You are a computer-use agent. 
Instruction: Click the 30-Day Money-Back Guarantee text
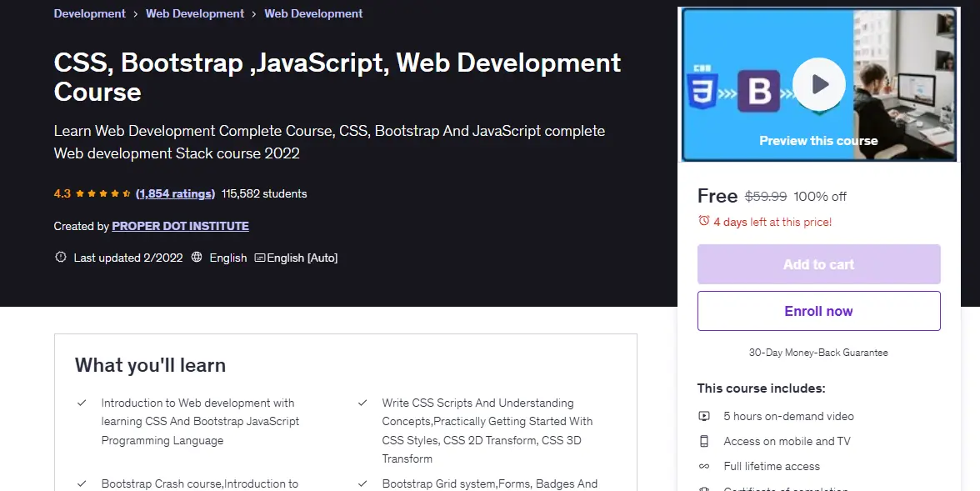(x=818, y=352)
